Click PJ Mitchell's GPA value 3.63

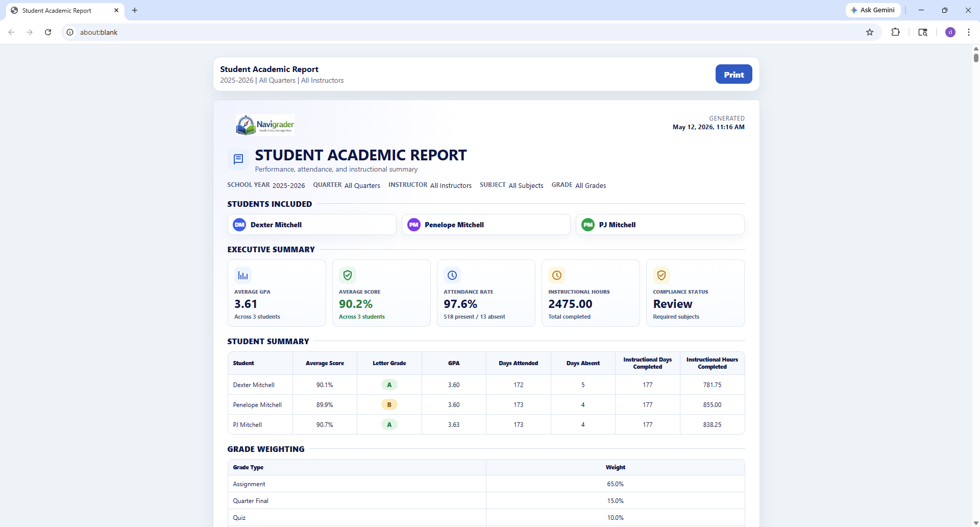(454, 425)
